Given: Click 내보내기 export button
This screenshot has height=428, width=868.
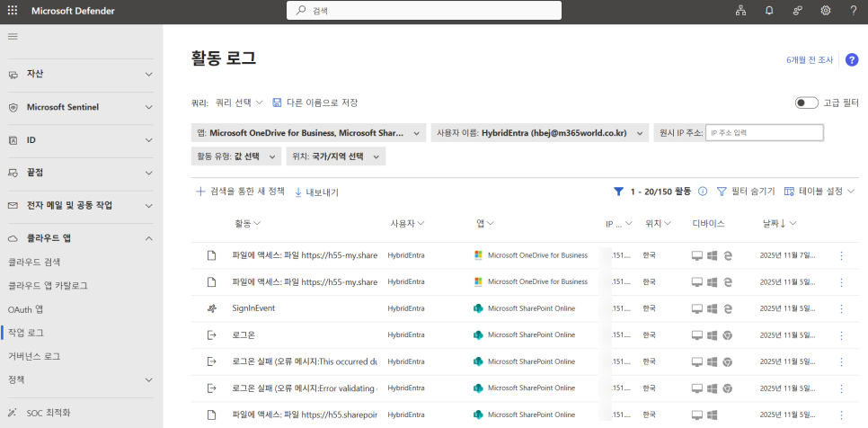Looking at the screenshot, I should 316,192.
